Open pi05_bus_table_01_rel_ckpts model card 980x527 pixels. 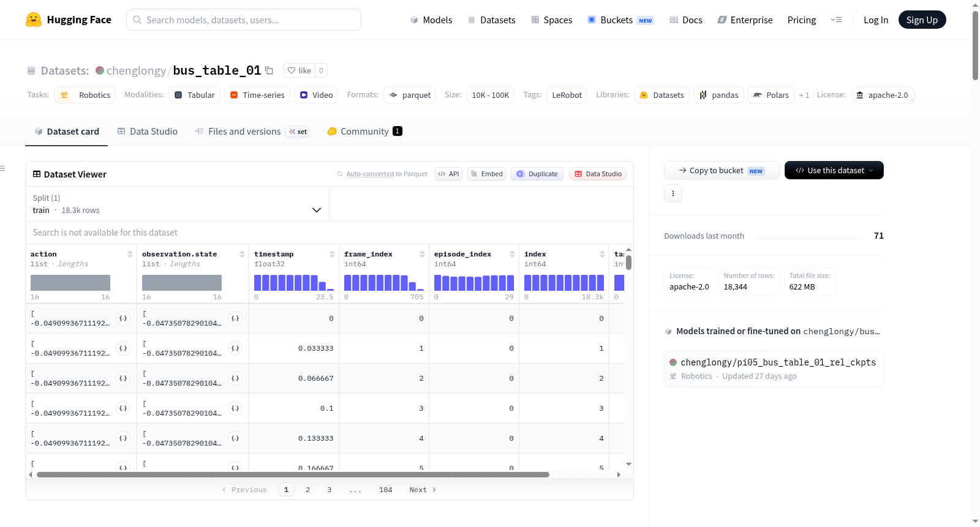click(774, 369)
